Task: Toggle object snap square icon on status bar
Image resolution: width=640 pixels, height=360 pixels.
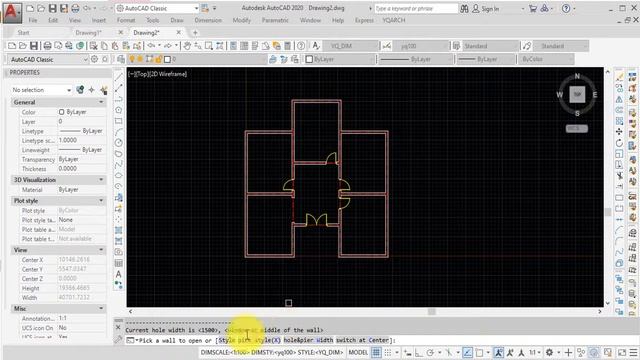Action: pyautogui.click(x=480, y=352)
